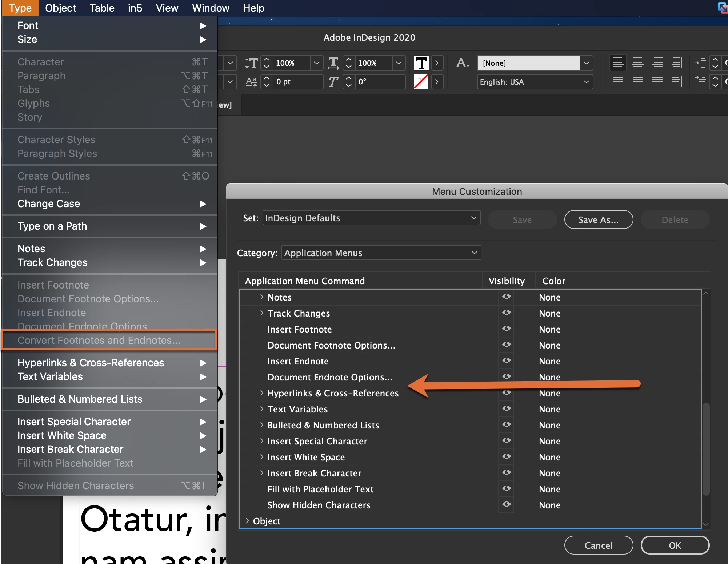Select align right paragraph icon
The width and height of the screenshot is (728, 564).
coord(657,63)
